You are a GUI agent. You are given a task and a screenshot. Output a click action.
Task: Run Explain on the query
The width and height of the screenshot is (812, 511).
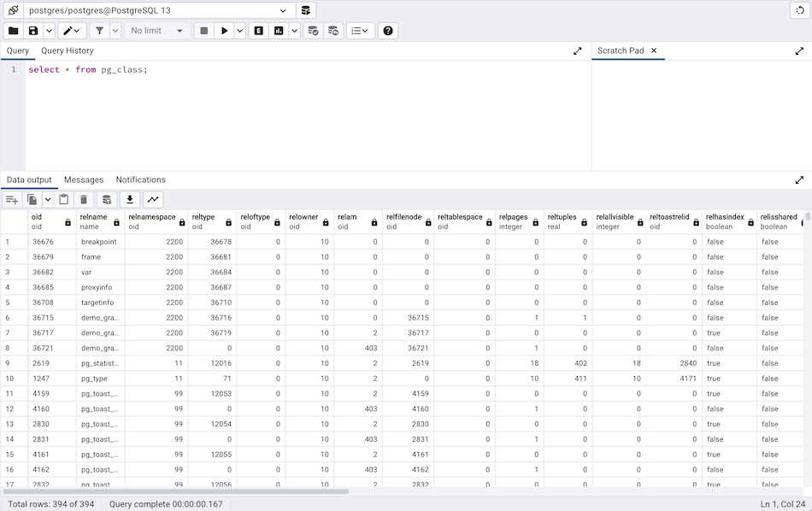point(258,30)
